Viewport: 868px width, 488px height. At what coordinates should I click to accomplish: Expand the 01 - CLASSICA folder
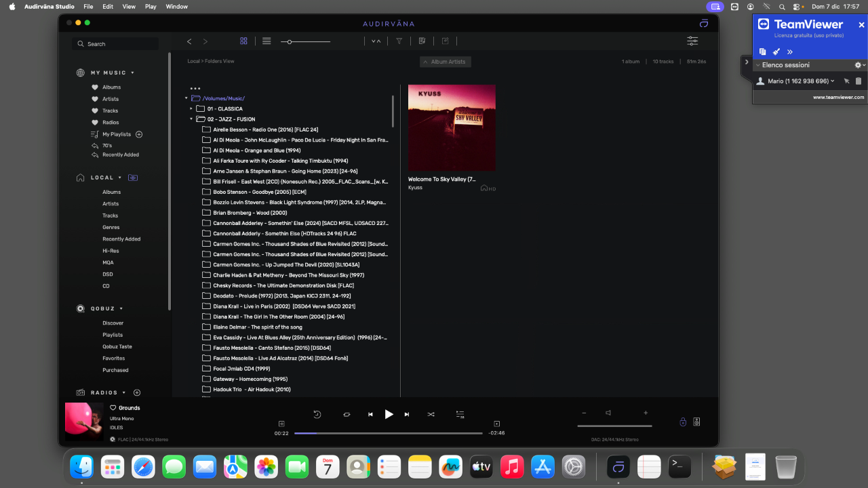[191, 108]
